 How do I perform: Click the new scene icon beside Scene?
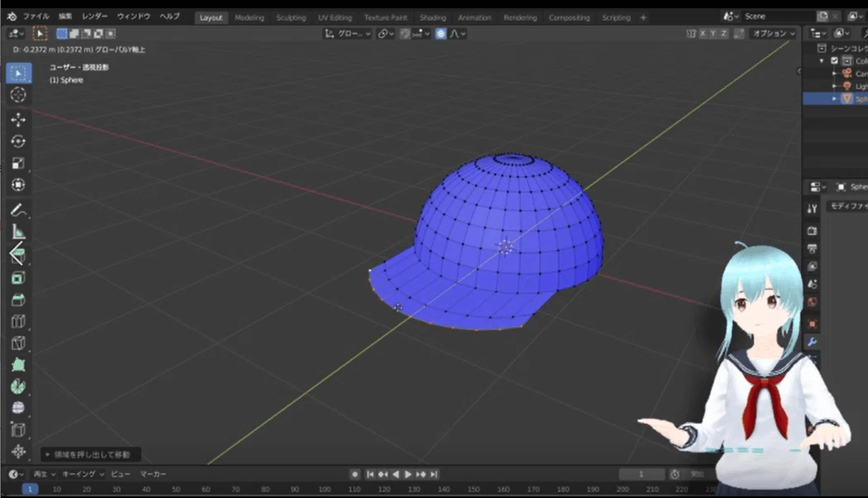[823, 16]
